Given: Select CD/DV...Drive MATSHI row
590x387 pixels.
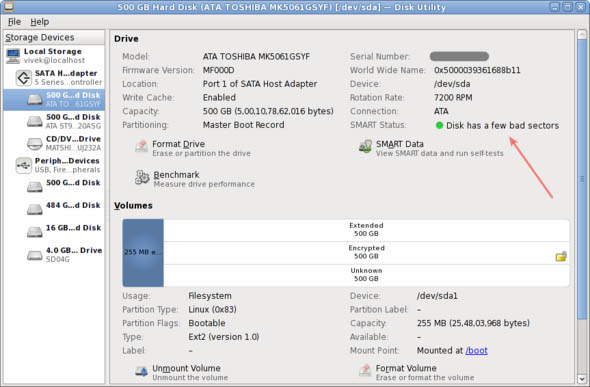Looking at the screenshot, I should click(54, 143).
